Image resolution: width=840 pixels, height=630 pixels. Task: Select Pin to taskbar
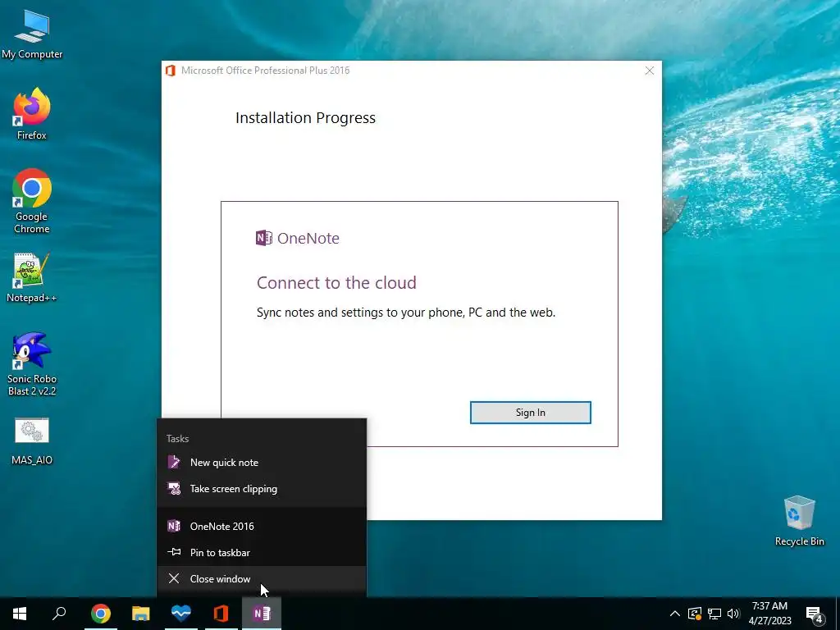click(262, 552)
